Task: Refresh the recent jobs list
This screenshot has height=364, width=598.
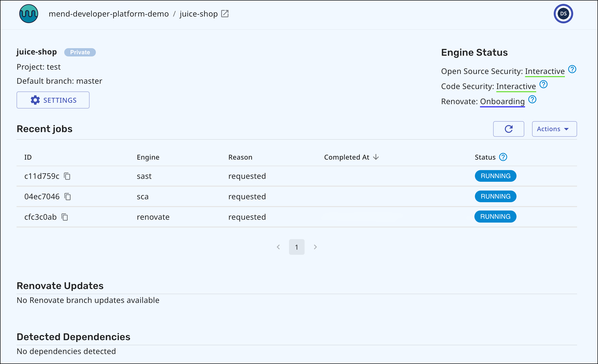Action: point(508,129)
